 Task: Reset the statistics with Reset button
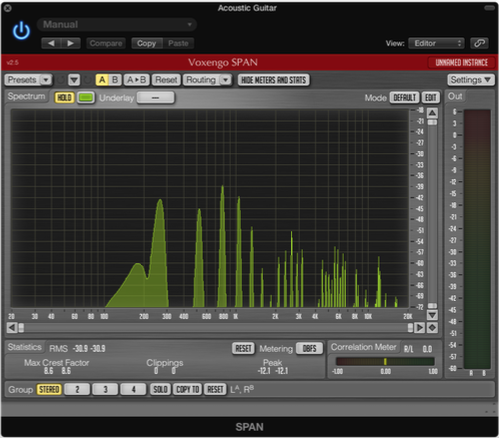coord(243,349)
